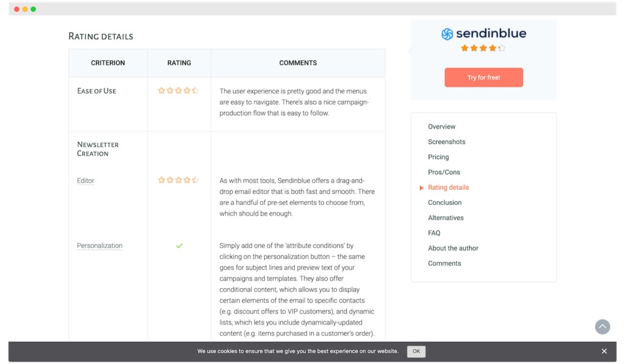Open the Editor criterion link
This screenshot has width=625, height=364.
[84, 180]
